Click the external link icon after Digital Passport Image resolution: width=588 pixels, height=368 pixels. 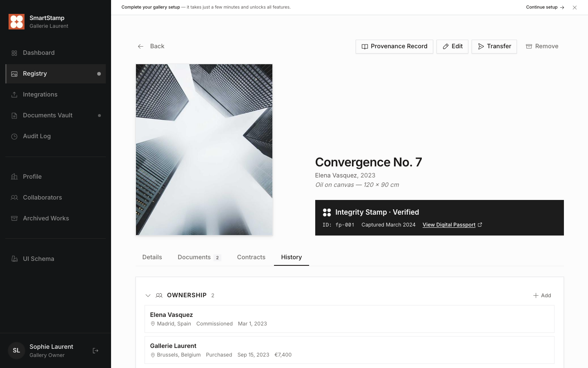pos(480,224)
